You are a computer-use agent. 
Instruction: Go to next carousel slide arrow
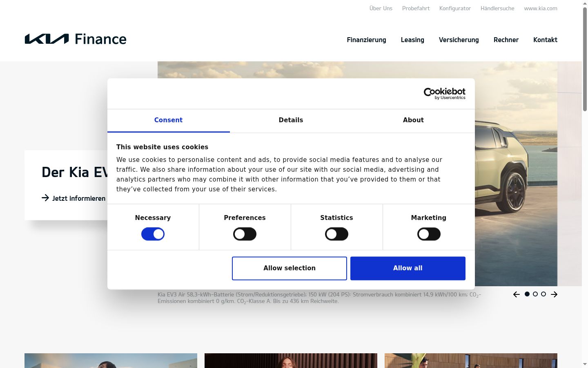pos(554,294)
